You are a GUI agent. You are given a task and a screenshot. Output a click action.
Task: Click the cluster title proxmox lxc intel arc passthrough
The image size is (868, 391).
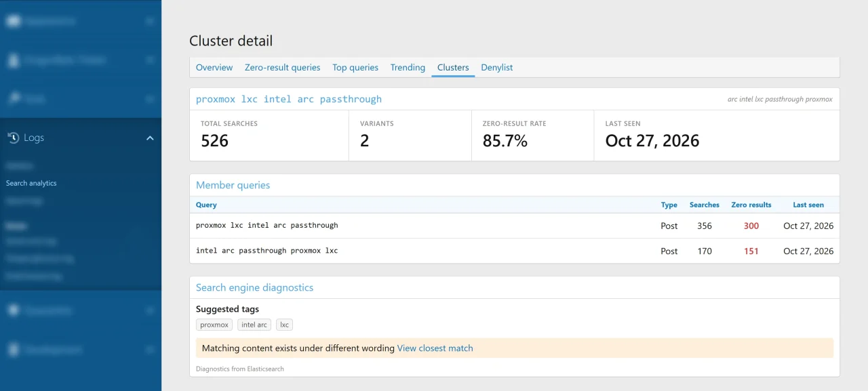point(289,99)
